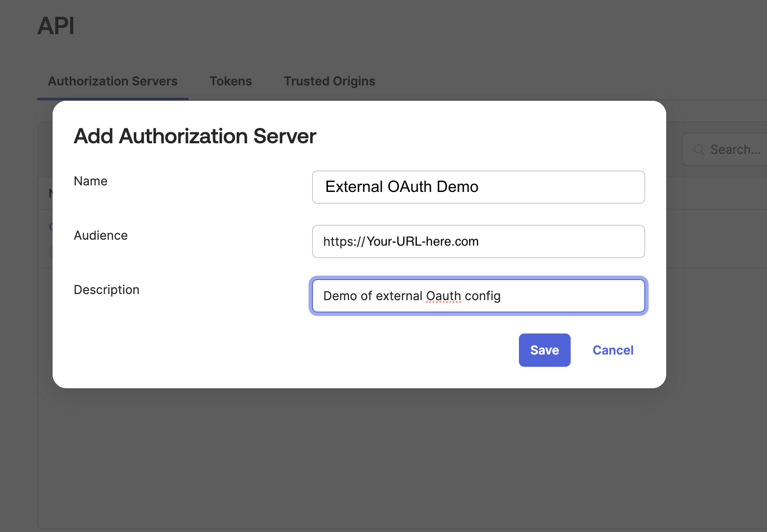Click the Name field label
Screen dimensions: 767x532
click(x=90, y=181)
